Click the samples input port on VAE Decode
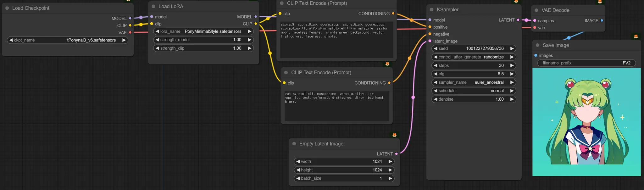644x190 pixels. [535, 20]
